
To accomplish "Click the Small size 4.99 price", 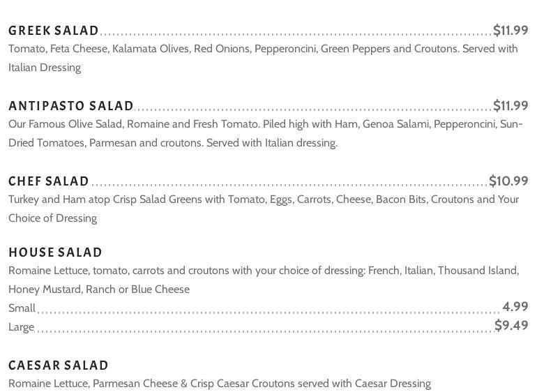I will (515, 306).
